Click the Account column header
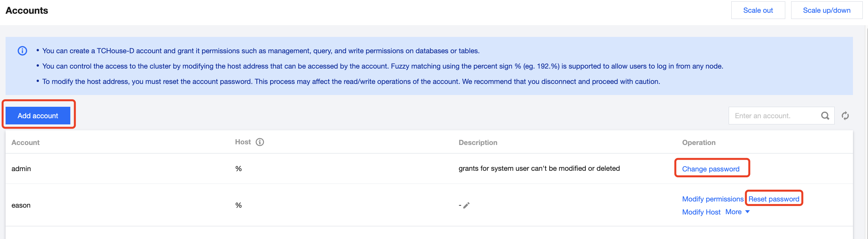Screen dimensions: 868x239 pyautogui.click(x=26, y=142)
